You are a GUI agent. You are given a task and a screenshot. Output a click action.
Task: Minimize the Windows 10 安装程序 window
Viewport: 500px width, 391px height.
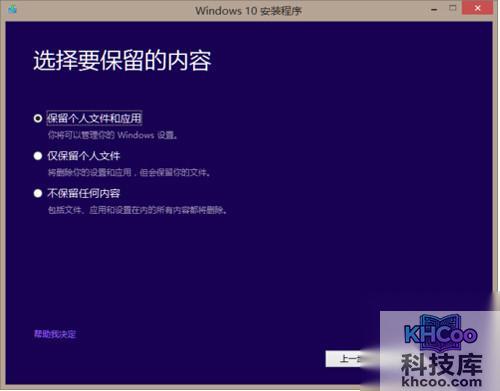pos(434,10)
